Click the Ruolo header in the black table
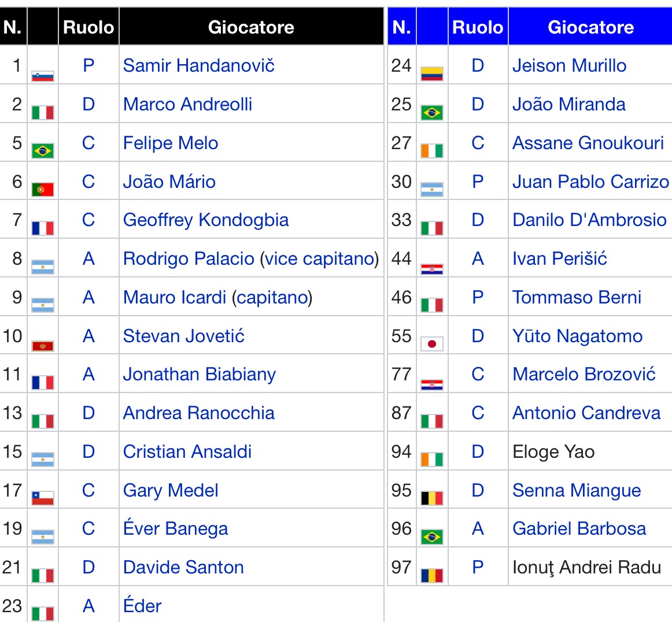Viewport: 672px width, 622px height. click(x=88, y=27)
